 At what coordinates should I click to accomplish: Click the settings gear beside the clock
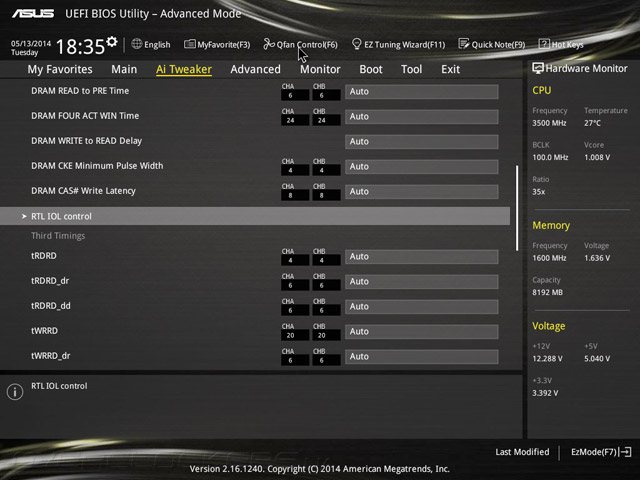111,42
